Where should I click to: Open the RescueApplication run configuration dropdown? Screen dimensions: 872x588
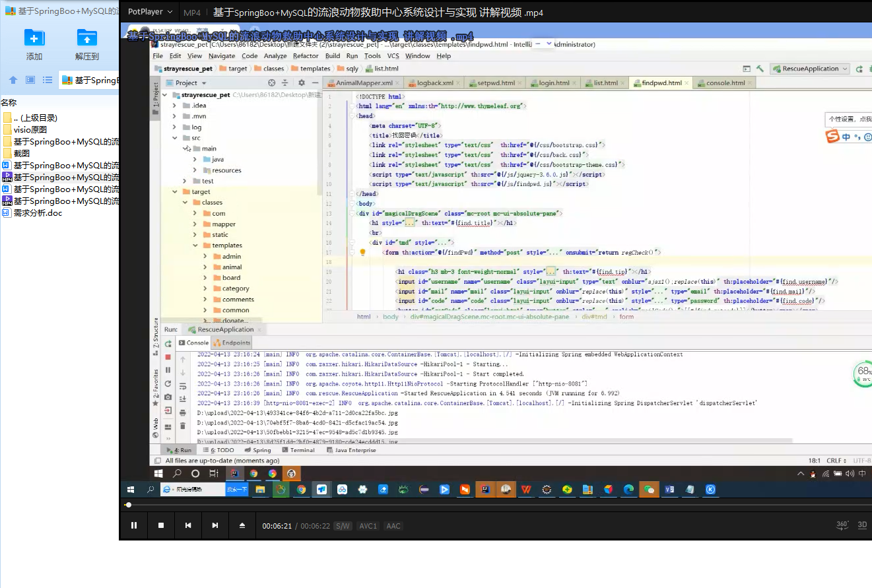point(809,69)
